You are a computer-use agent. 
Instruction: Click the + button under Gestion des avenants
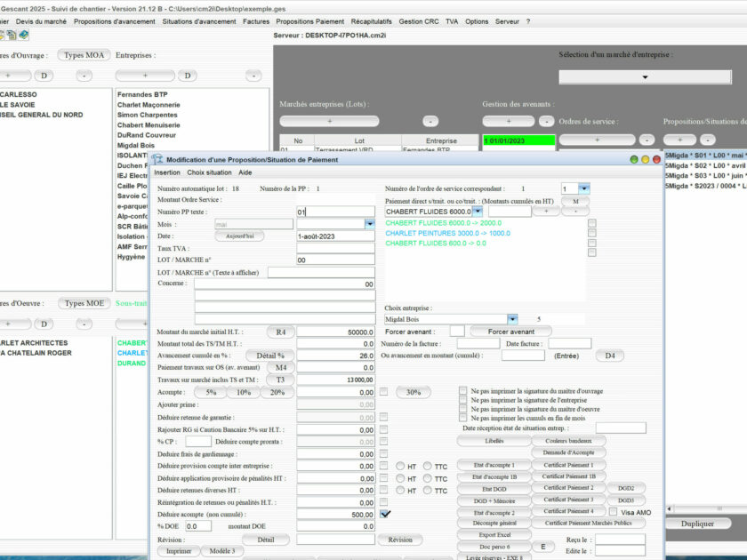click(509, 122)
